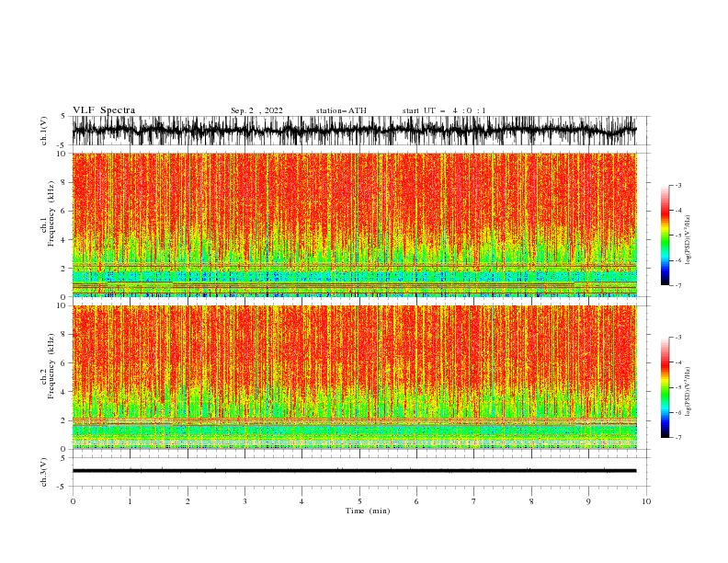Viewport: 728px width, 563px height.
Task: Click the time axis tick label '5'
Action: [359, 501]
